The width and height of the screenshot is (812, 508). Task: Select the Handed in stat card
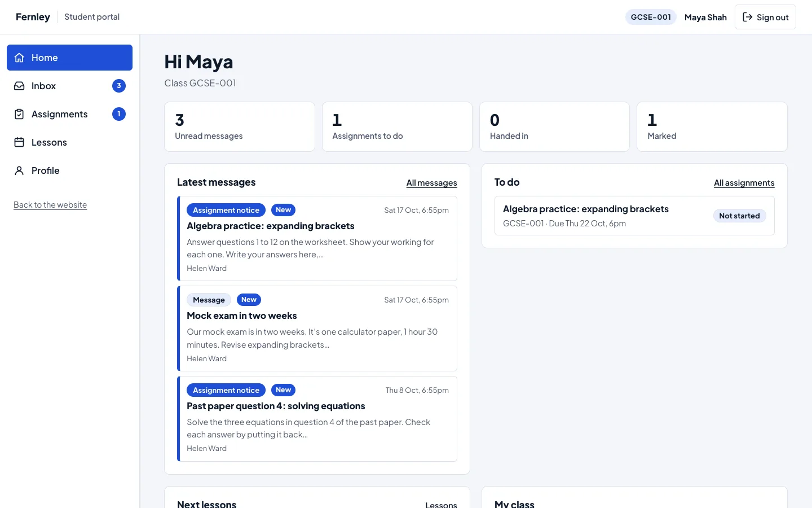pos(554,127)
